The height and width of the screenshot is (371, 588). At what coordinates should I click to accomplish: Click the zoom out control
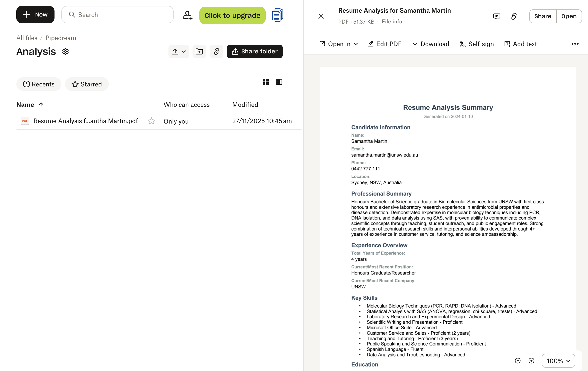coord(518,361)
